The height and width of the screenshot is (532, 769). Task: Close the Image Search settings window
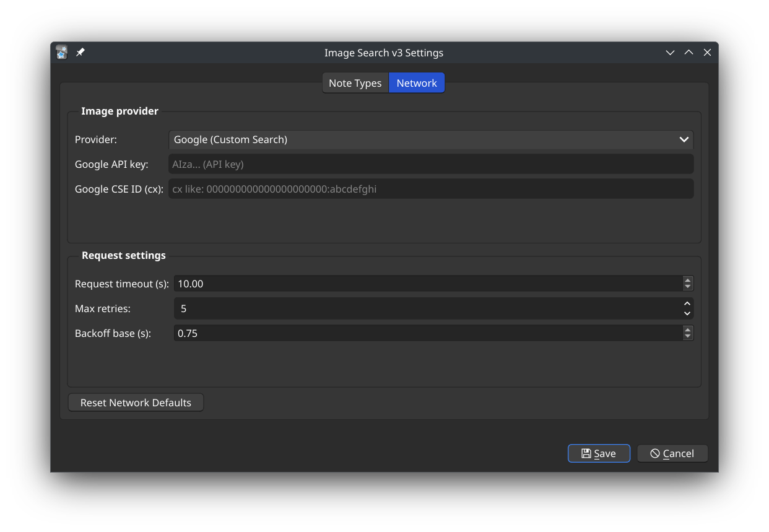707,53
